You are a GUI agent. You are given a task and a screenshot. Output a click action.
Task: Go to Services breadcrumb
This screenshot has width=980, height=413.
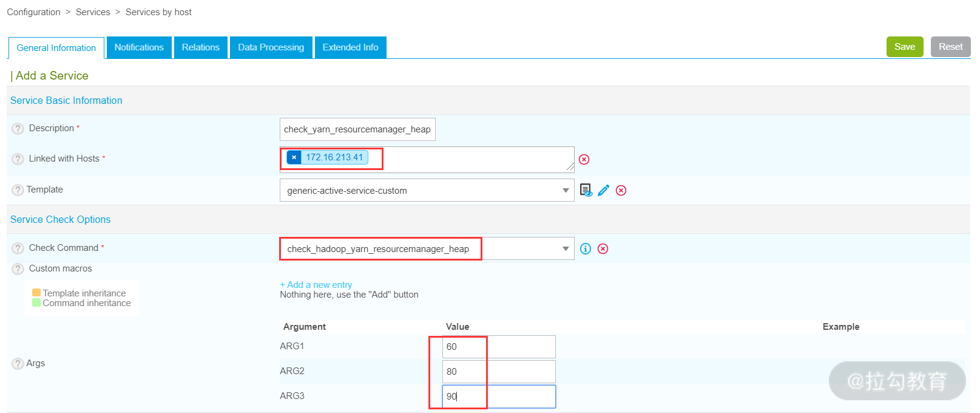(x=93, y=12)
